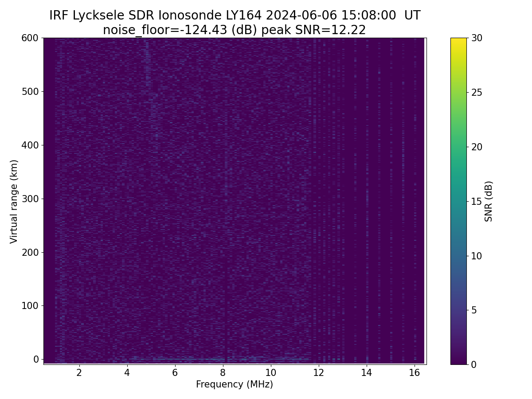Click the noise_floor and peak SNR subtitle

pyautogui.click(x=235, y=30)
